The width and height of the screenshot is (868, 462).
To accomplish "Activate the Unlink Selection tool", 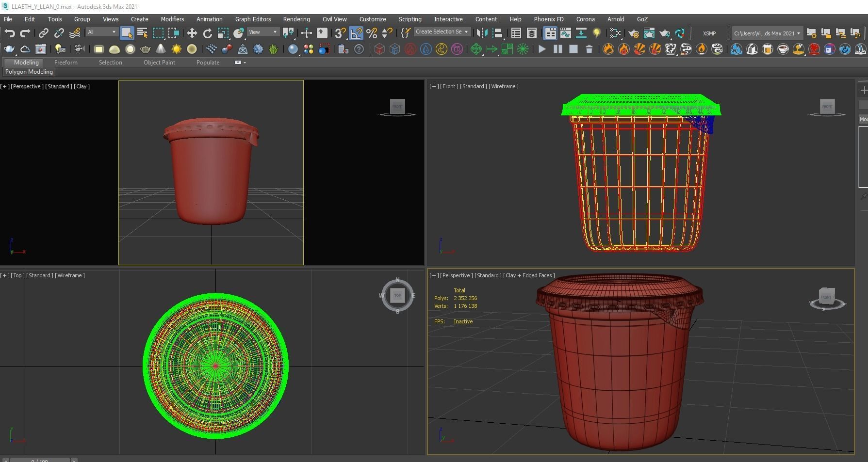I will pos(59,33).
